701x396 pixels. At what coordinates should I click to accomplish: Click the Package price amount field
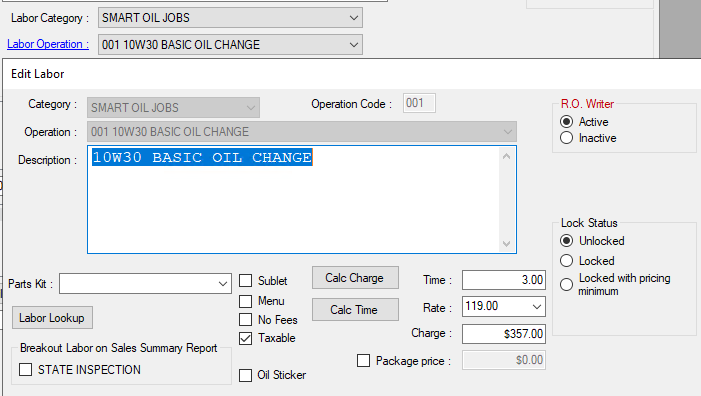pyautogui.click(x=504, y=360)
